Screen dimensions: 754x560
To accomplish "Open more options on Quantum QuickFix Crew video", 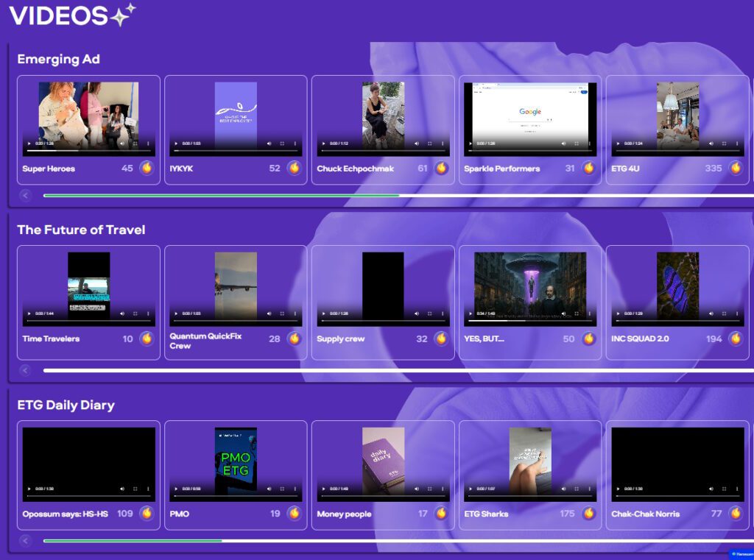I will tap(296, 314).
